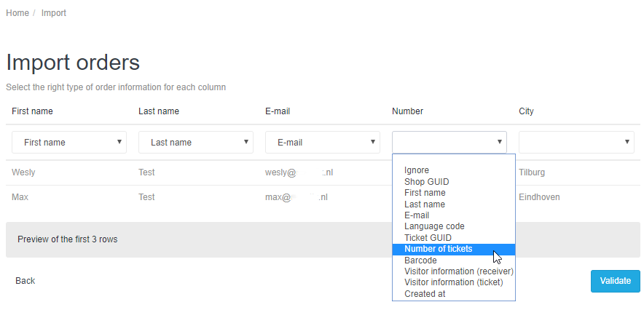This screenshot has width=644, height=310.
Task: Click the E-mail column header
Action: click(x=278, y=111)
